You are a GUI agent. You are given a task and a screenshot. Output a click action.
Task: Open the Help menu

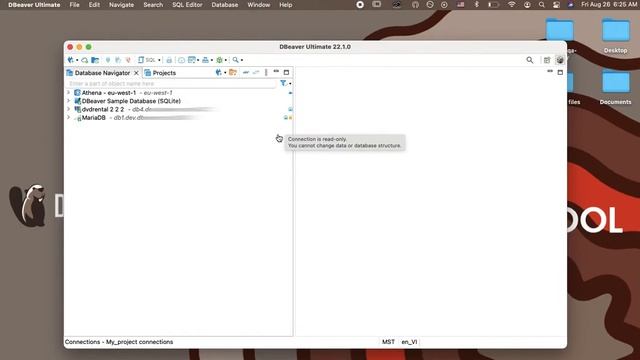click(x=286, y=5)
